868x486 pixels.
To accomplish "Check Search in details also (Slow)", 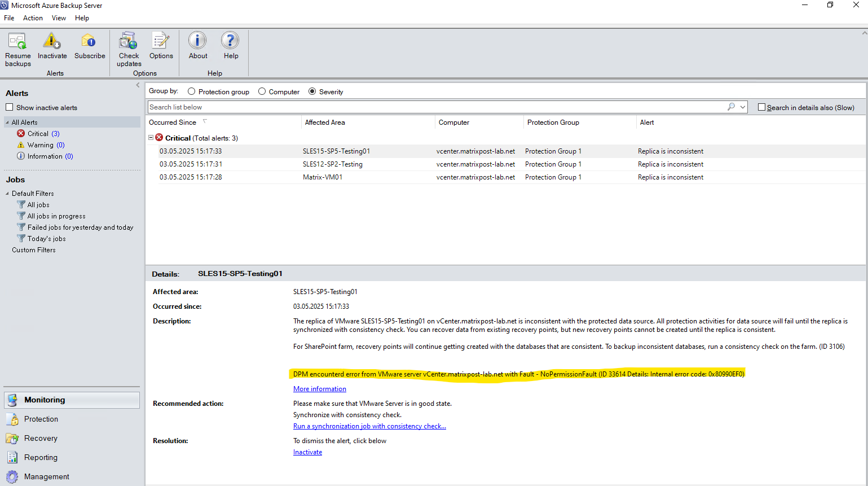I will 761,107.
